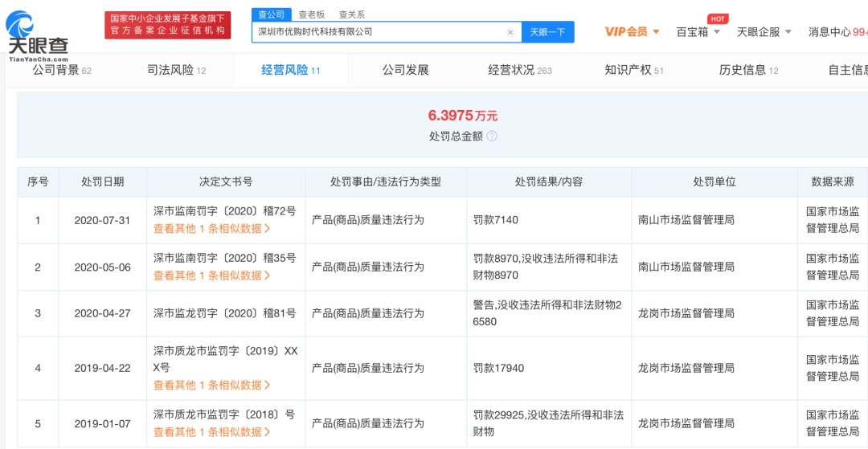This screenshot has height=449, width=868.
Task: Switch to 查公司 search tab
Action: pyautogui.click(x=272, y=15)
